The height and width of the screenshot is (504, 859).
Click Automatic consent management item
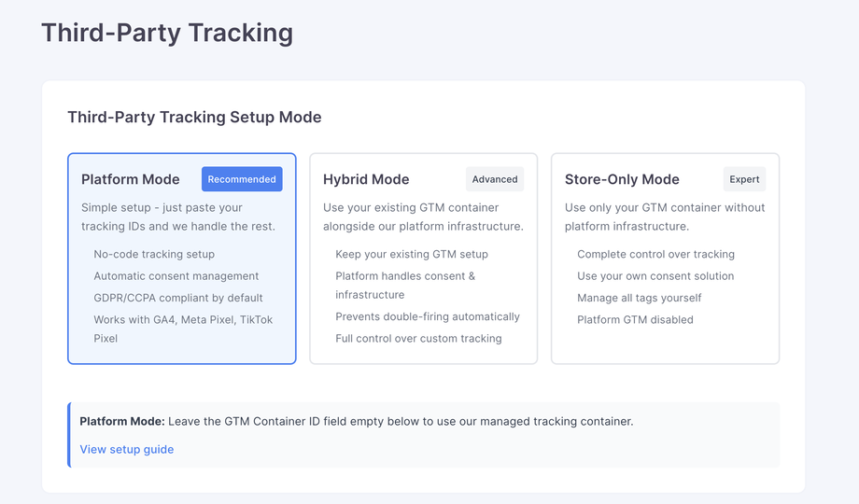coord(176,276)
